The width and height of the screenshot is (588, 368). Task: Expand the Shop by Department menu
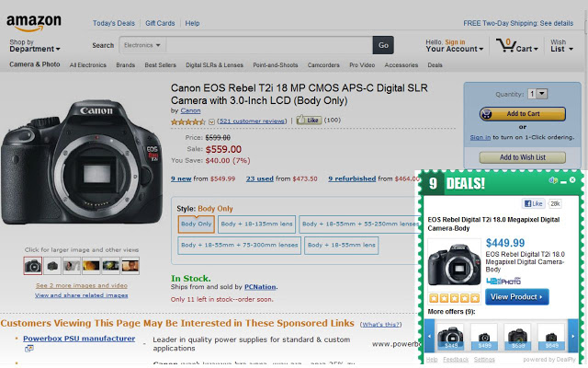pos(35,46)
